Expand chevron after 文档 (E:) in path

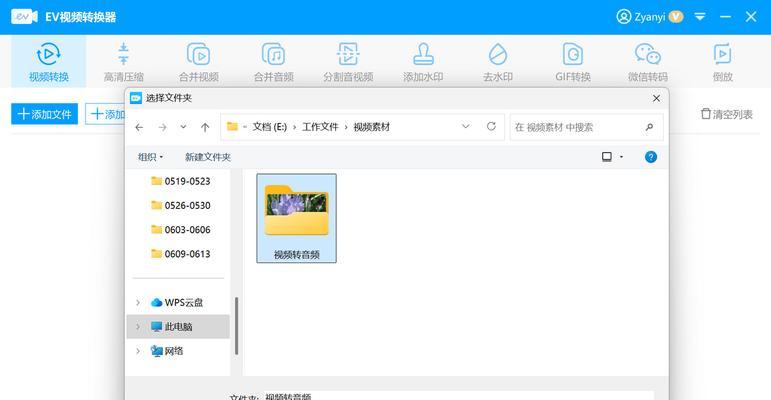(x=295, y=127)
